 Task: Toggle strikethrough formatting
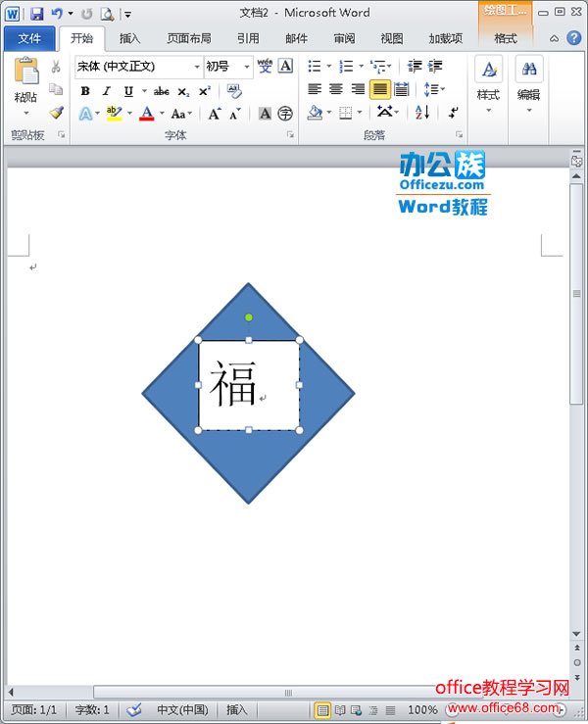(161, 91)
